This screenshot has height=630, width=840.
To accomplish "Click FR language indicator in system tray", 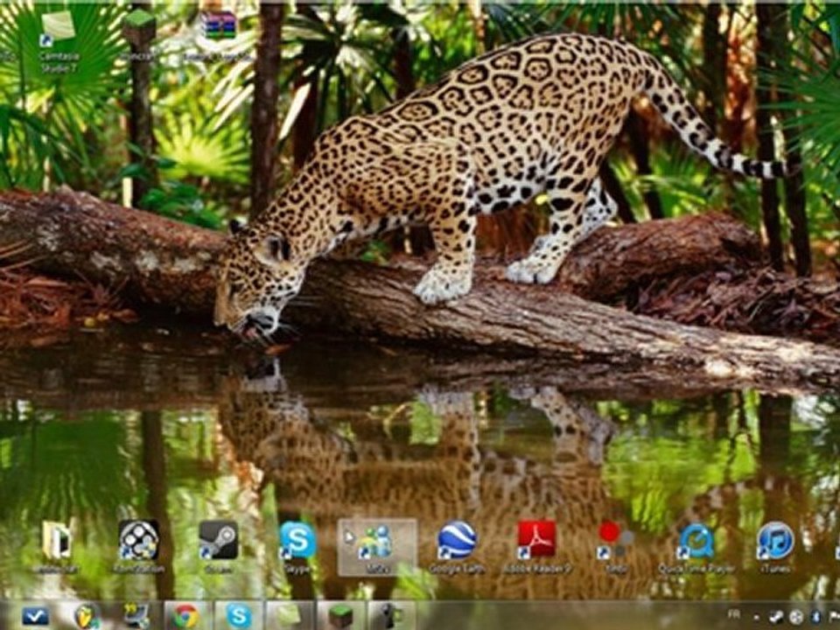I will click(x=733, y=613).
